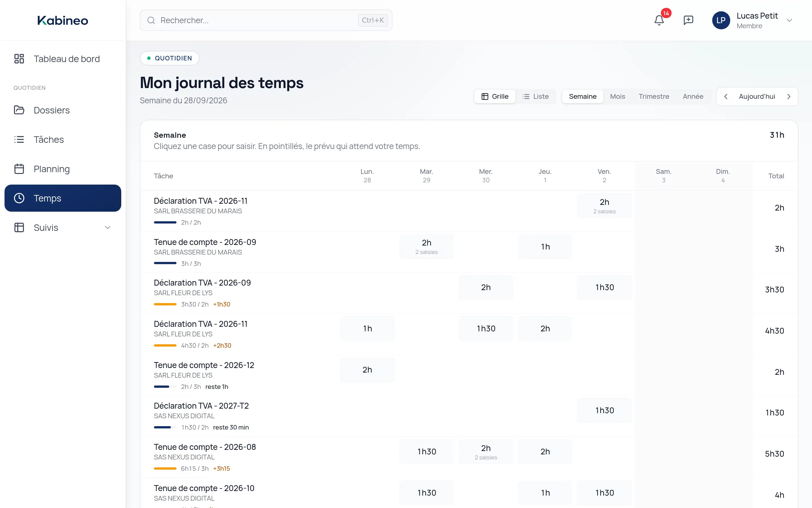
Task: Go to the next week arrow
Action: click(x=789, y=97)
